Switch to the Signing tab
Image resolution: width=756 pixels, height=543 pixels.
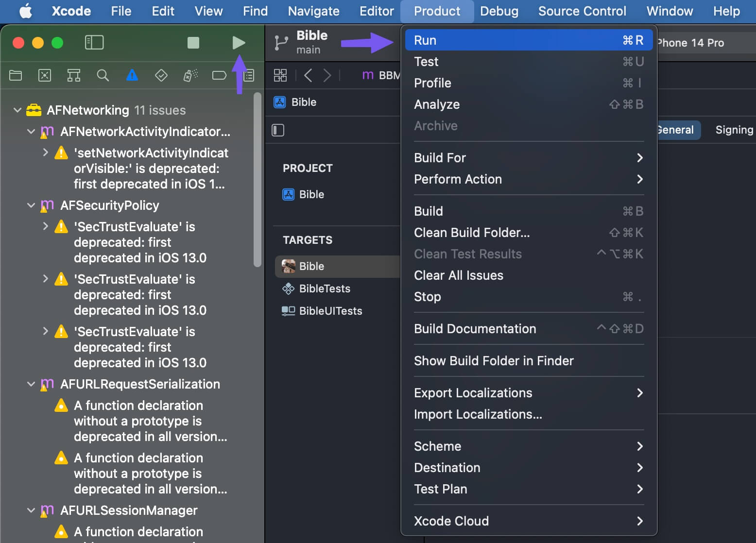[x=734, y=130]
